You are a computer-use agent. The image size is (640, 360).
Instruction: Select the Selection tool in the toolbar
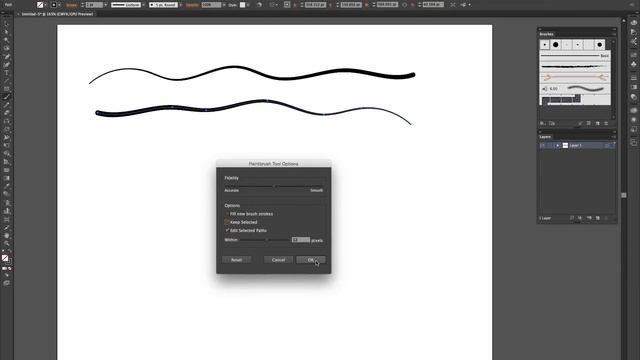pos(7,24)
